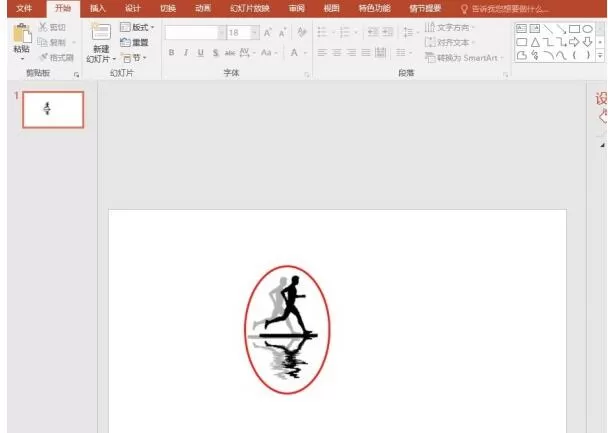Click the Paste (粘贴) clipboard icon

(x=22, y=33)
